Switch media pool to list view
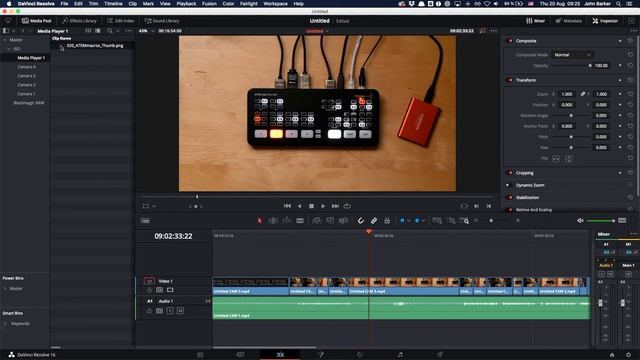This screenshot has width=640, height=360. point(98,31)
